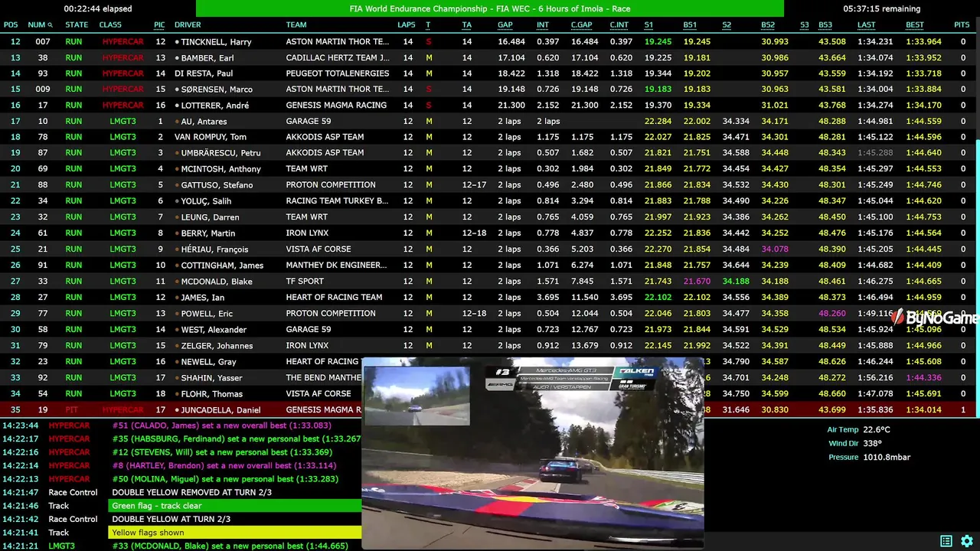980x551 pixels.
Task: Click the C.GAP column header
Action: point(582,24)
